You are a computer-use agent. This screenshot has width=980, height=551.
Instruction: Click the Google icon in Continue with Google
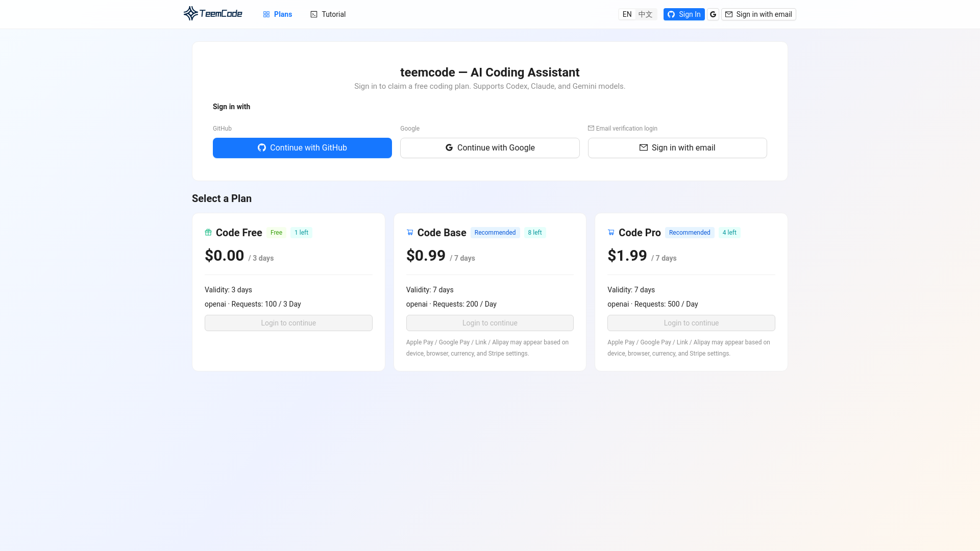(x=449, y=148)
